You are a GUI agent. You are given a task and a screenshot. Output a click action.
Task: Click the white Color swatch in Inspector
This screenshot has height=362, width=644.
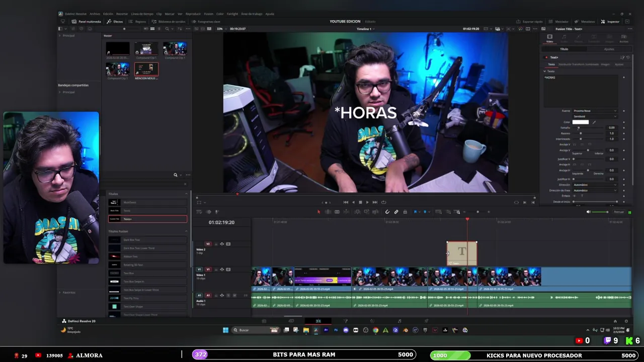coord(581,122)
